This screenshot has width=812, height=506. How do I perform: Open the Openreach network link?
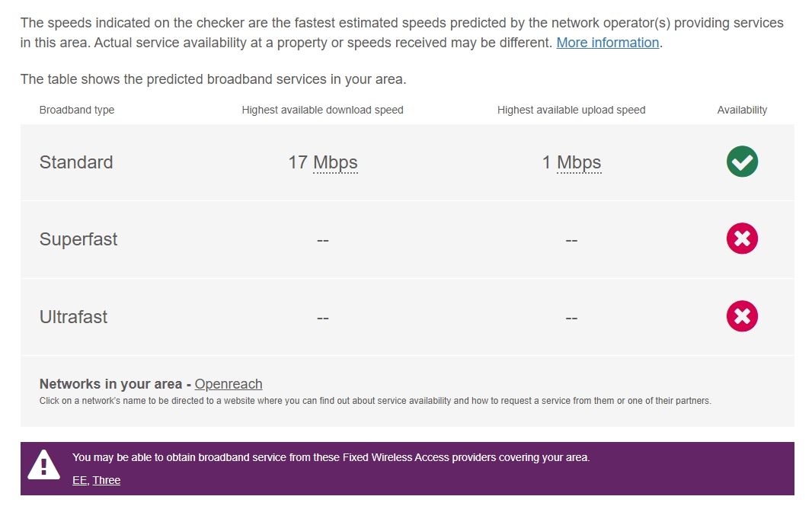pyautogui.click(x=229, y=384)
